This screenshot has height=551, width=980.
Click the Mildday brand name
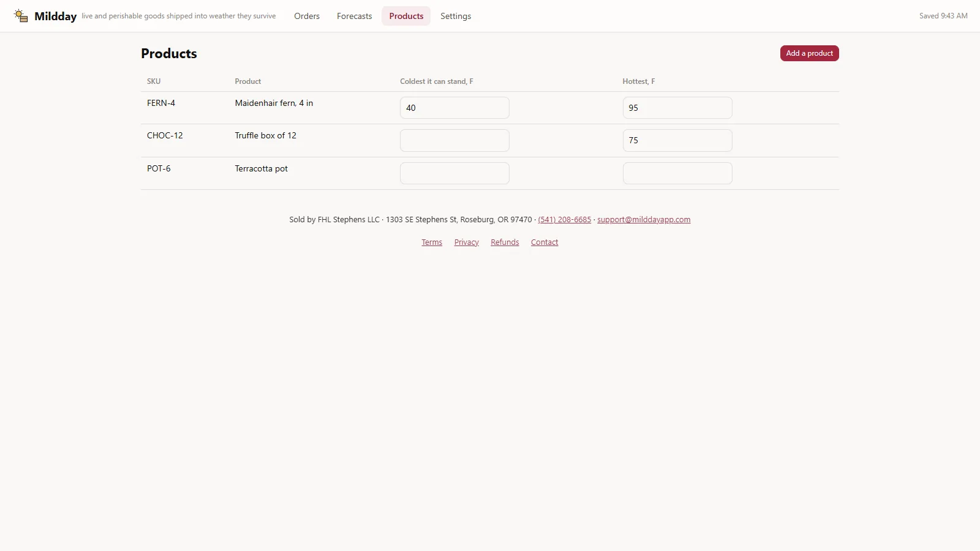click(55, 17)
